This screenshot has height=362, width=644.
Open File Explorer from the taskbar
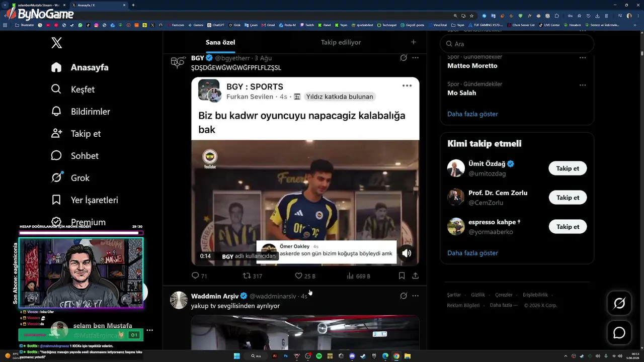coord(408,356)
